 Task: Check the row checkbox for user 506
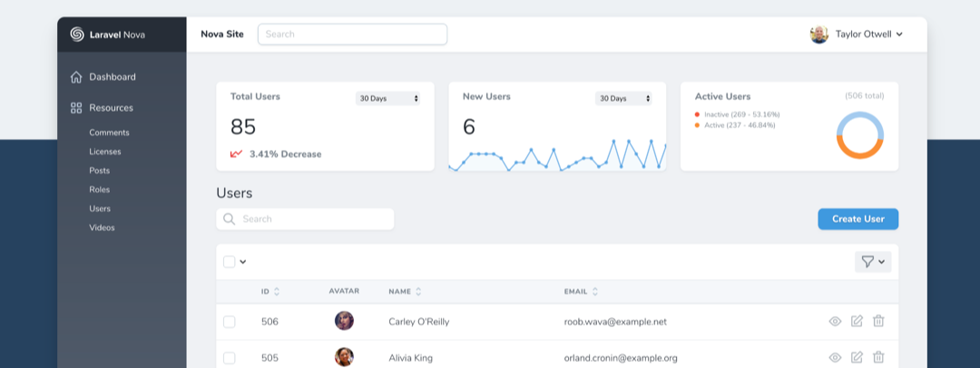[x=230, y=322]
